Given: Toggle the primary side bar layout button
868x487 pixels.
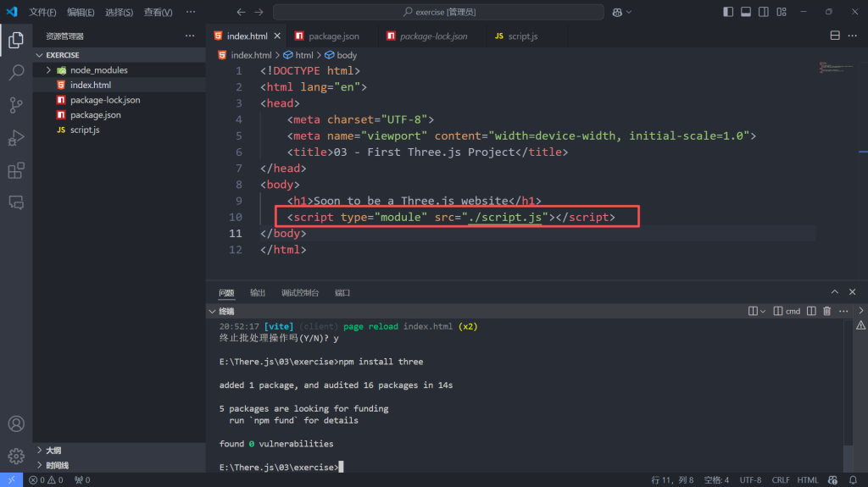Looking at the screenshot, I should click(x=728, y=12).
